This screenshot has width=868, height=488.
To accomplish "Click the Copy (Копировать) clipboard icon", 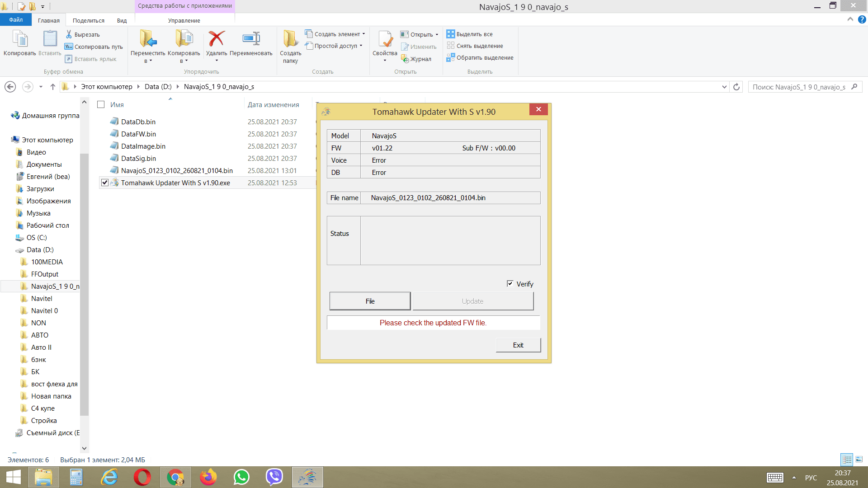I will pyautogui.click(x=19, y=39).
